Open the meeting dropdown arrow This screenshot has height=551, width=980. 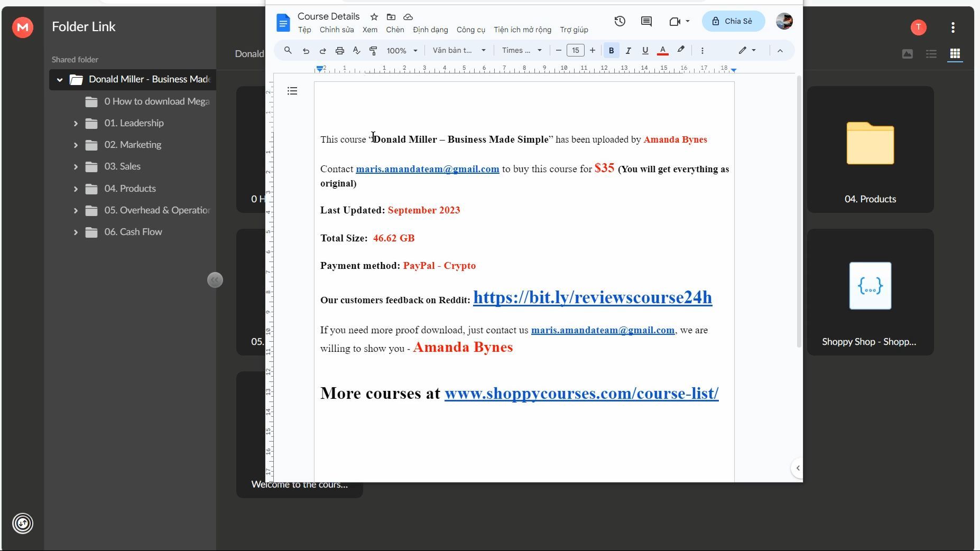click(688, 21)
